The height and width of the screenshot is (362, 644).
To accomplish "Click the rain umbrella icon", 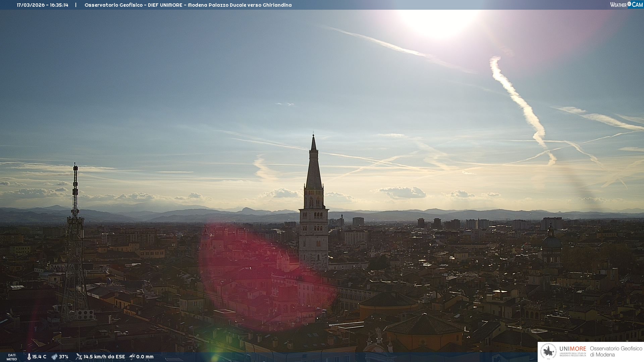I will [x=132, y=357].
